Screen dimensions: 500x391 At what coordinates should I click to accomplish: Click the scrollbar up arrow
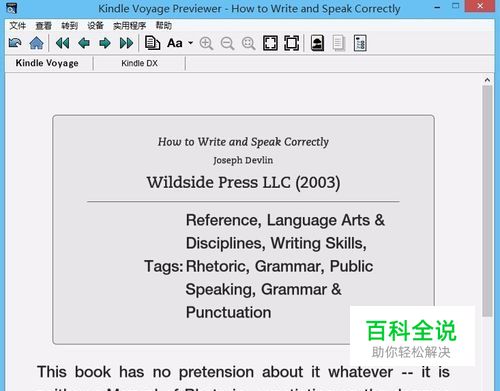tap(487, 80)
